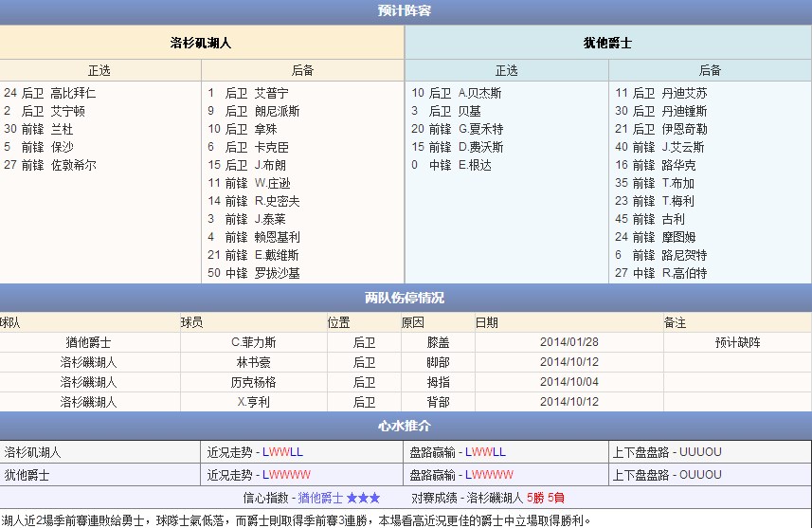
Task: Select Jazz reserve 丹迪艾苏 row
Action: [661, 93]
